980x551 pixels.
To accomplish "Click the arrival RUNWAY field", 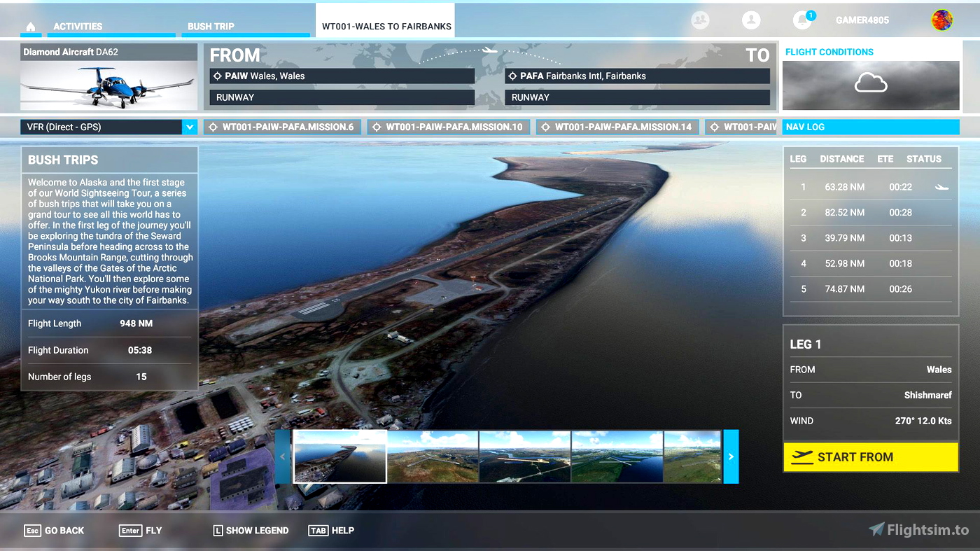I will 637,97.
